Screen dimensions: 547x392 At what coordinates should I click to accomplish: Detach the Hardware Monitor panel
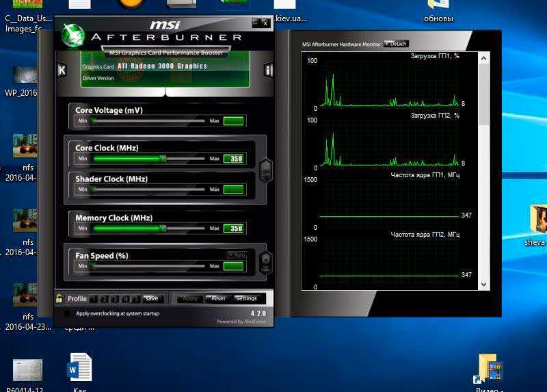click(x=396, y=44)
